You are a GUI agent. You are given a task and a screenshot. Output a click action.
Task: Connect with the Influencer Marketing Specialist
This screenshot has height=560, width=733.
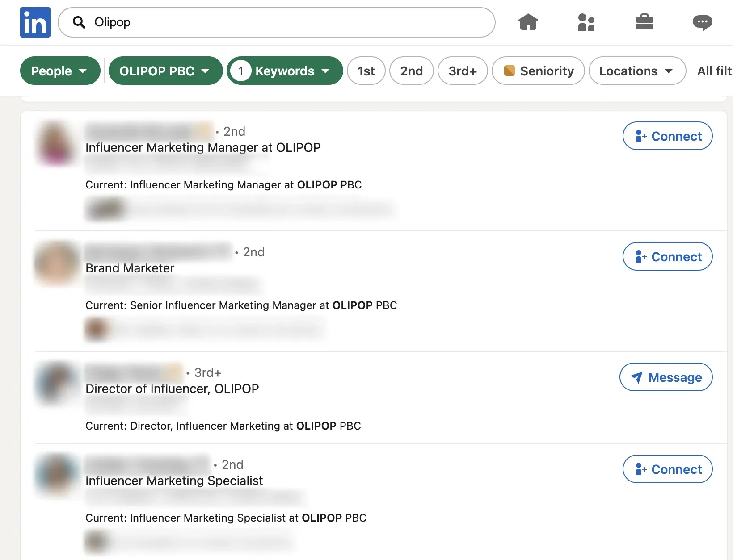667,469
